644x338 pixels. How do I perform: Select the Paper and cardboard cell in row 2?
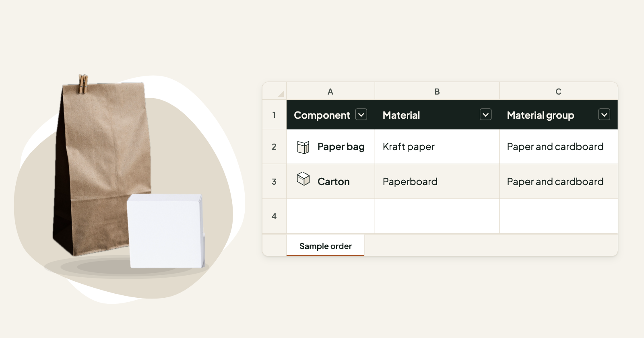click(x=559, y=146)
